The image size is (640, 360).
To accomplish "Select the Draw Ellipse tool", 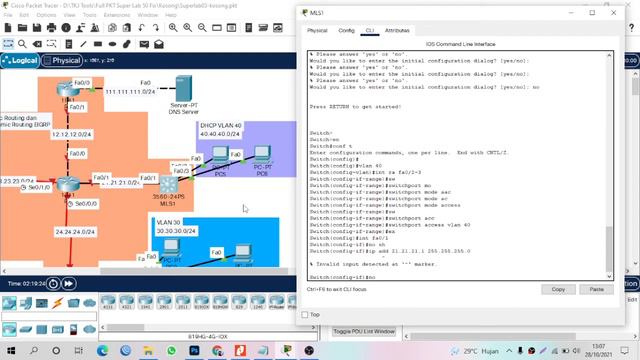I will tap(113, 44).
